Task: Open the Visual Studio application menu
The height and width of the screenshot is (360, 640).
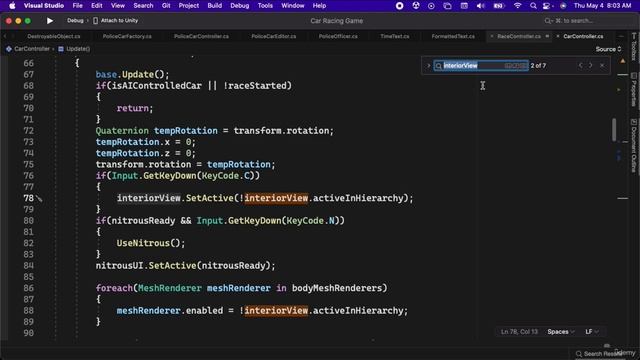Action: click(44, 6)
